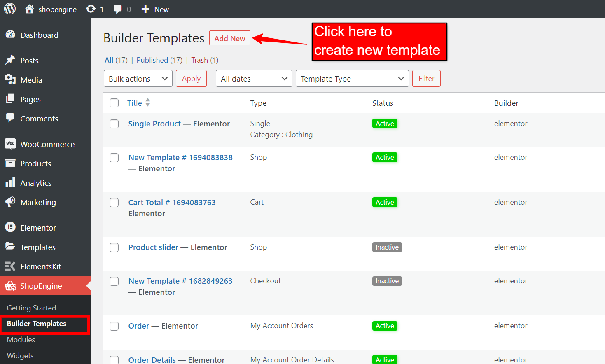Image resolution: width=605 pixels, height=364 pixels.
Task: Open the Order template link
Action: pyautogui.click(x=139, y=326)
